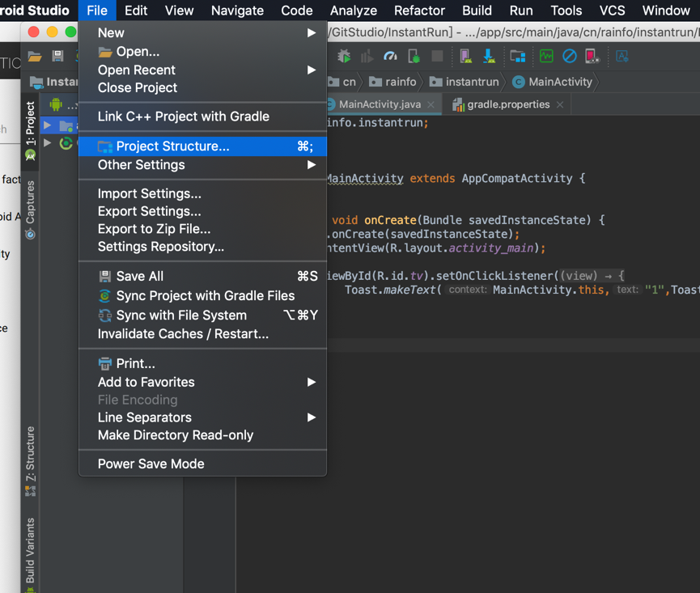
Task: Click the gradle.properties tab file icon
Action: coord(458,105)
